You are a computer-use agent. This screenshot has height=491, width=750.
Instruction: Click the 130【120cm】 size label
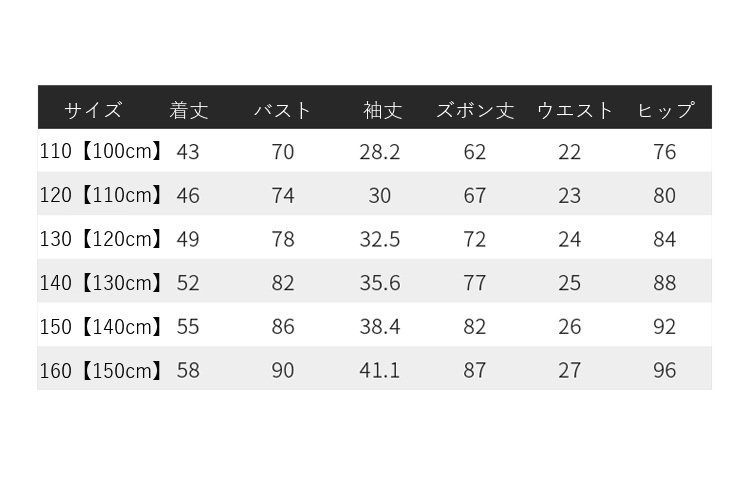click(x=101, y=239)
